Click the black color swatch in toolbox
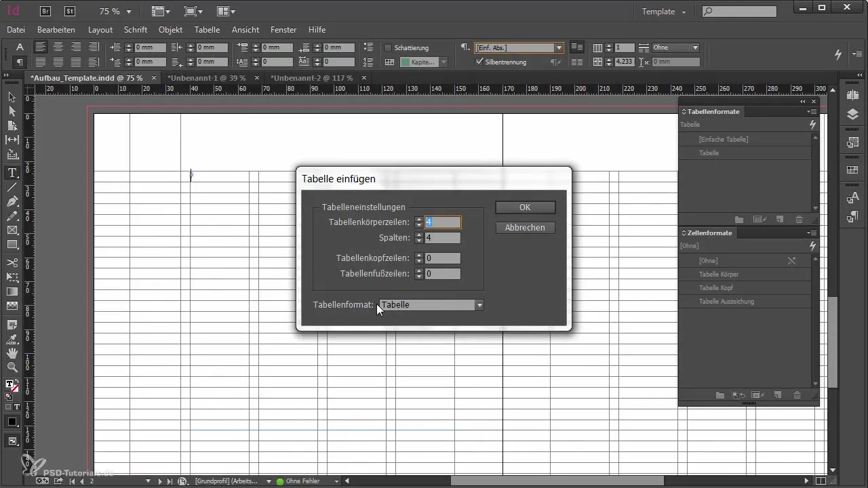 tap(12, 422)
